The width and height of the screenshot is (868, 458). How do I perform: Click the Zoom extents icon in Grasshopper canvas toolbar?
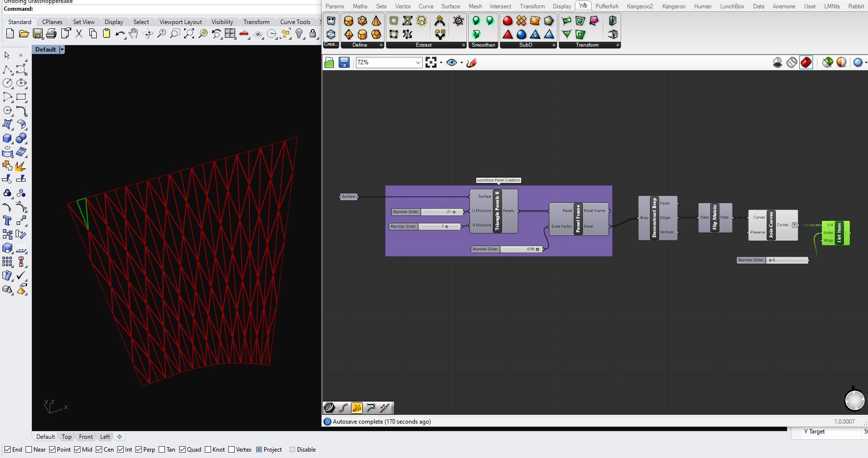431,62
